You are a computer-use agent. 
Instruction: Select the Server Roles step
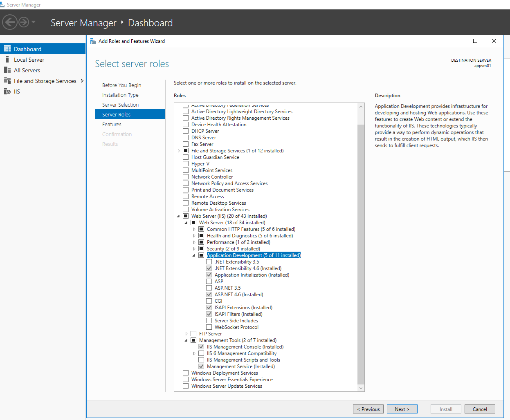(x=130, y=114)
